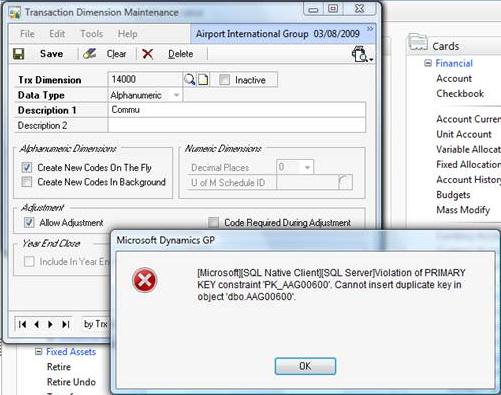Viewport: 501px width, 395px height.
Task: Open the Unit Account link
Action: (x=464, y=134)
